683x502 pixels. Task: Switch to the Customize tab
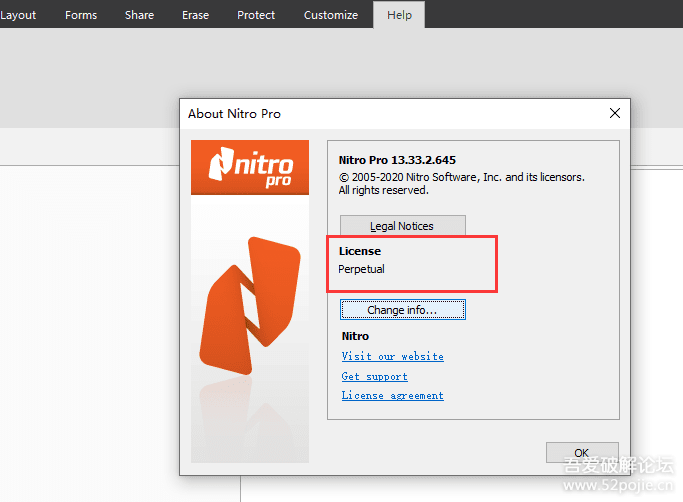330,15
